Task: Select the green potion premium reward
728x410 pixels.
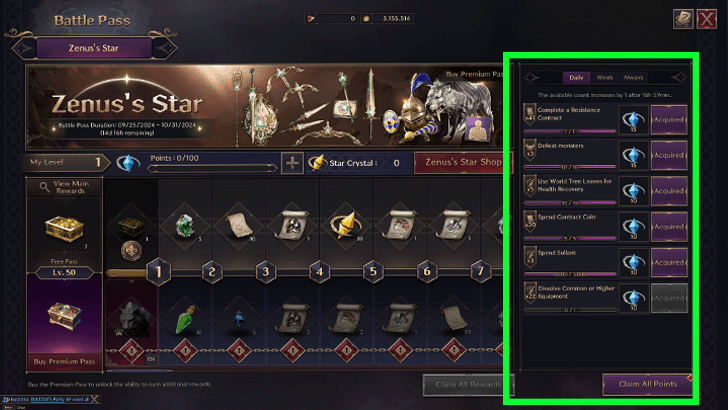Action: [185, 319]
